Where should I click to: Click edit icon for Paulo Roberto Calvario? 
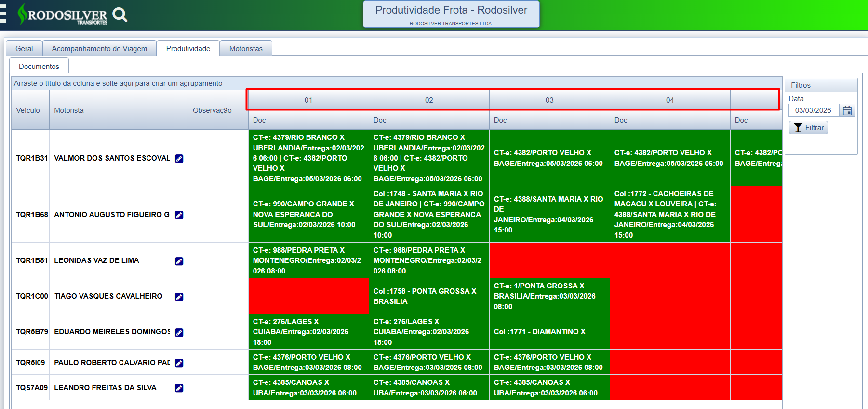pos(179,363)
